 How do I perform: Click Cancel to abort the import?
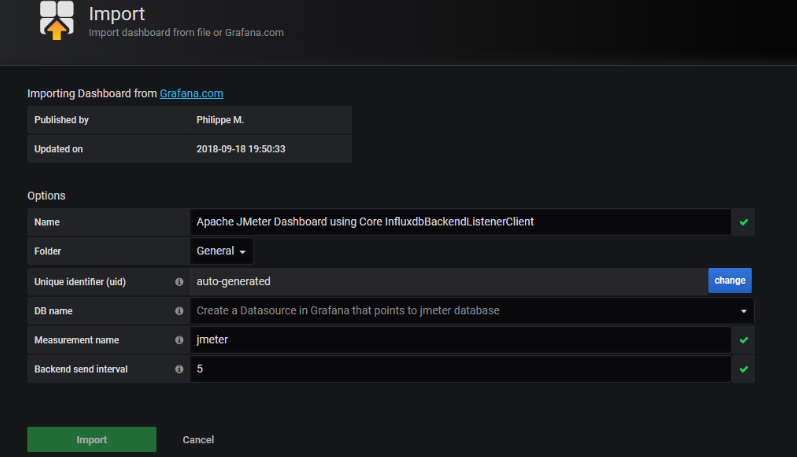198,440
